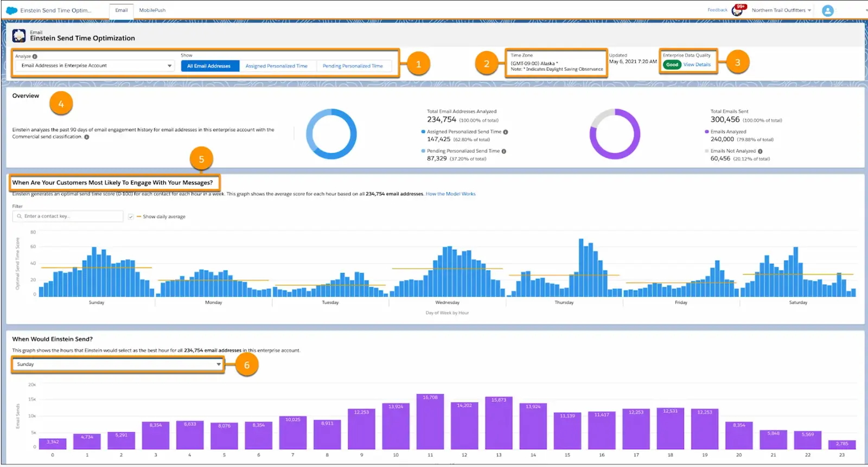Click the Einstein Send Time Optim... app title
This screenshot has width=868, height=467.
coord(56,10)
